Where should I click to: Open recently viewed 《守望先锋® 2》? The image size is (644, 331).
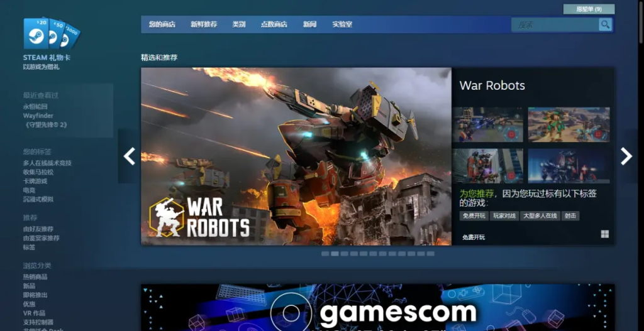click(45, 125)
